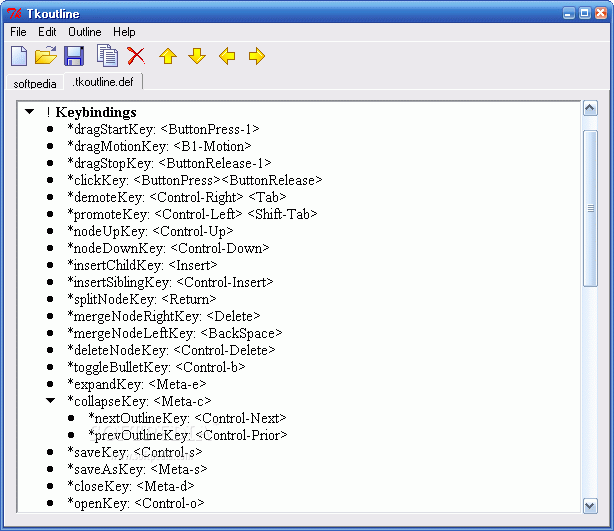Delete node with red X icon

(136, 56)
